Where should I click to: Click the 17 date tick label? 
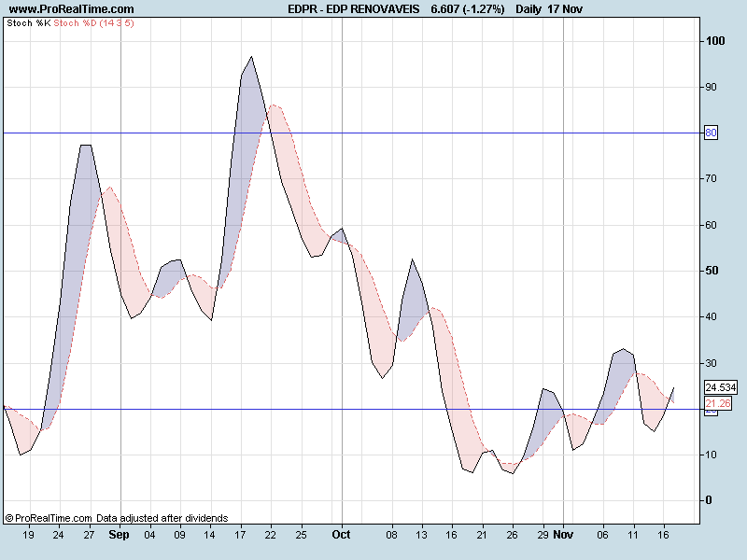[240, 535]
